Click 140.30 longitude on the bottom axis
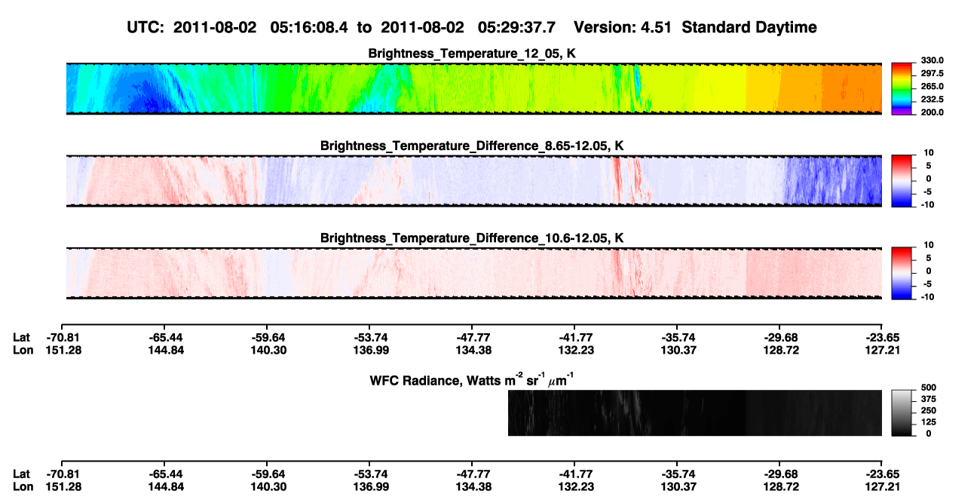Viewport: 980px width, 503px height. (270, 486)
